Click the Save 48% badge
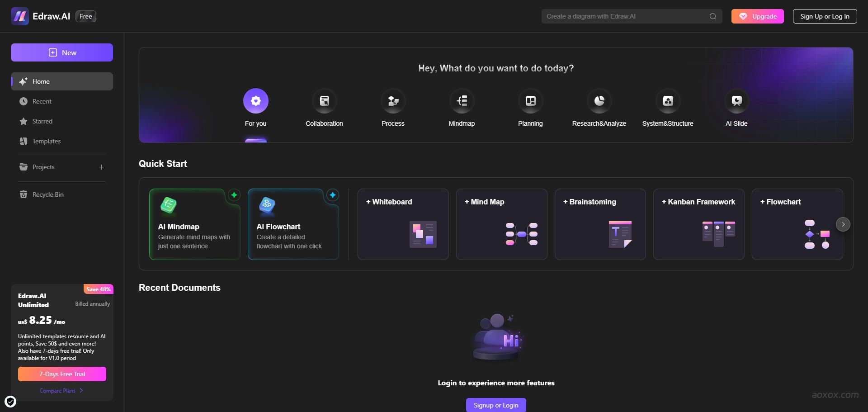The height and width of the screenshot is (412, 868). coord(99,289)
